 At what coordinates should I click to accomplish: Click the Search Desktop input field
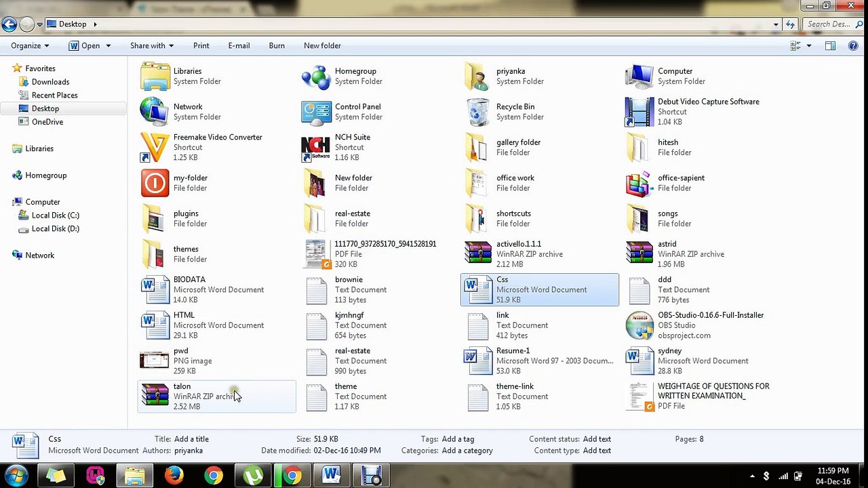828,24
